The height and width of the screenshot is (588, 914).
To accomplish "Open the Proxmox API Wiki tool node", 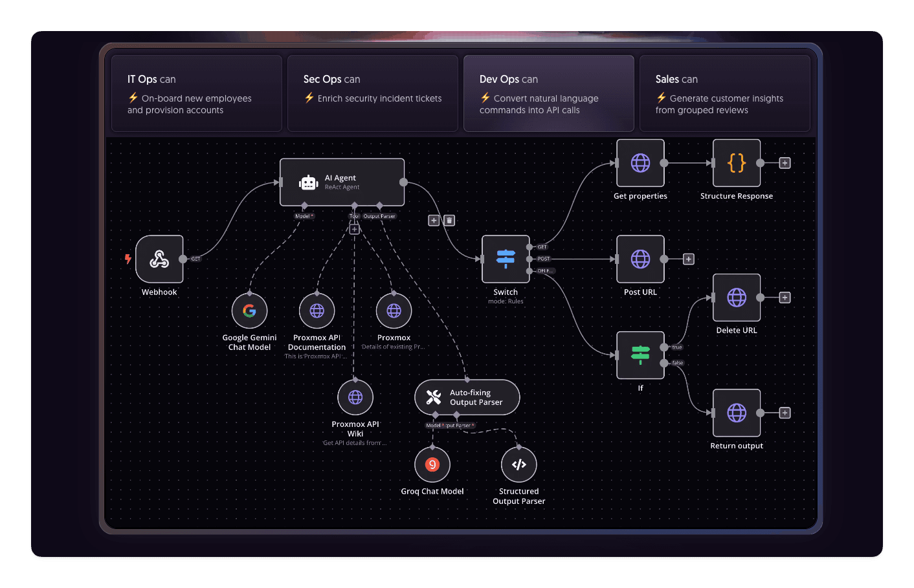I will [355, 397].
